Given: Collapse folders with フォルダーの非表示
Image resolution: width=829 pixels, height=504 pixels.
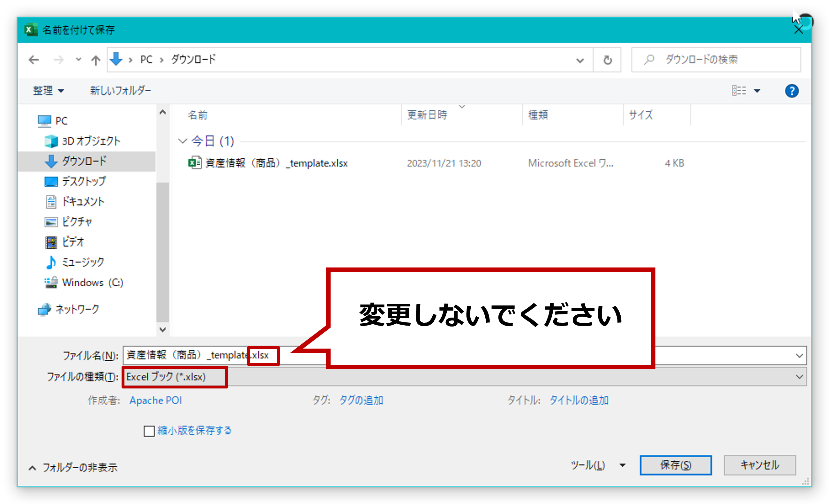Looking at the screenshot, I should tap(73, 467).
